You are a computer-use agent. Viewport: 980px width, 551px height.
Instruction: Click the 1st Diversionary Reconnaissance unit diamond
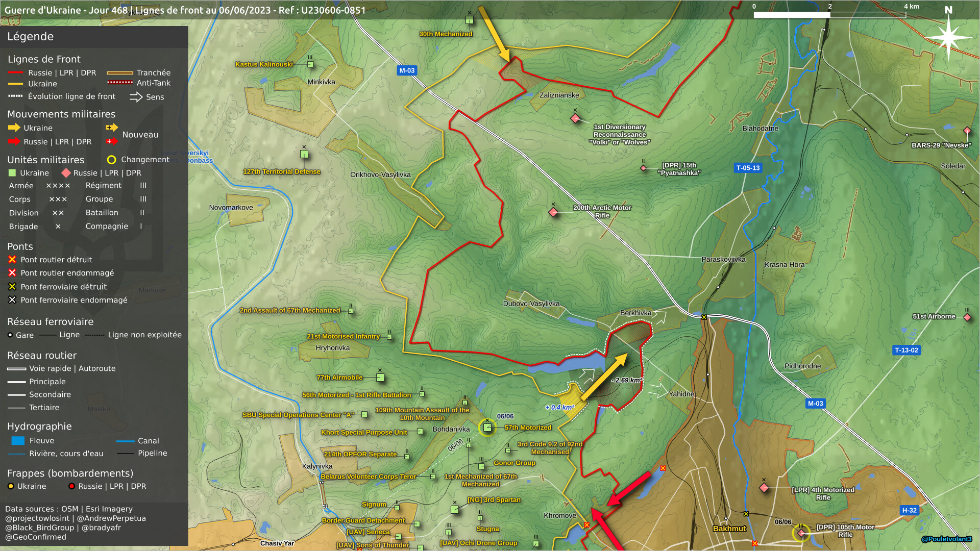575,118
